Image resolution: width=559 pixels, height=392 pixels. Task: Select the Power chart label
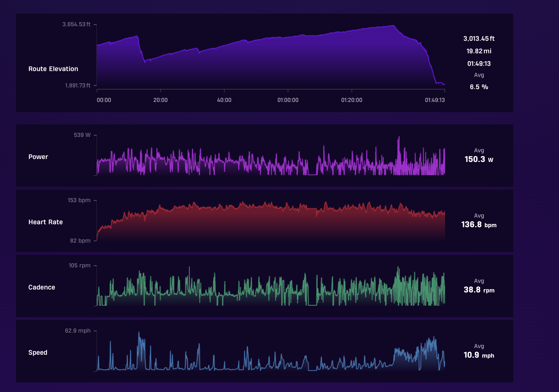(x=38, y=157)
